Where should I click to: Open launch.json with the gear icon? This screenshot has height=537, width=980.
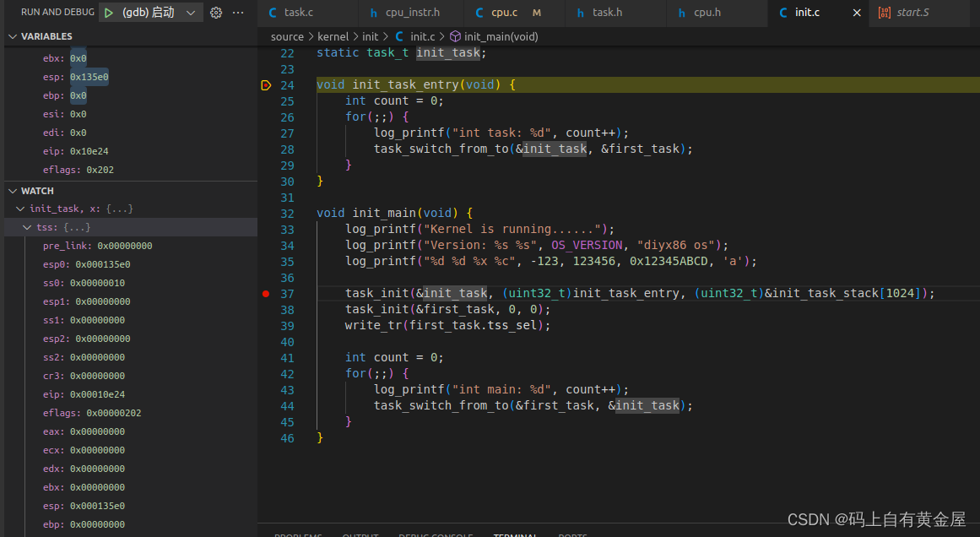click(x=215, y=13)
